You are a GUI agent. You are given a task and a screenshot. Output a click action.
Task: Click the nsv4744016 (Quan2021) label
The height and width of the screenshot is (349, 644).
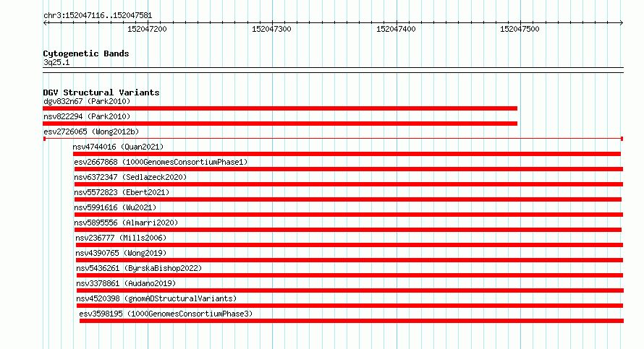tap(118, 147)
